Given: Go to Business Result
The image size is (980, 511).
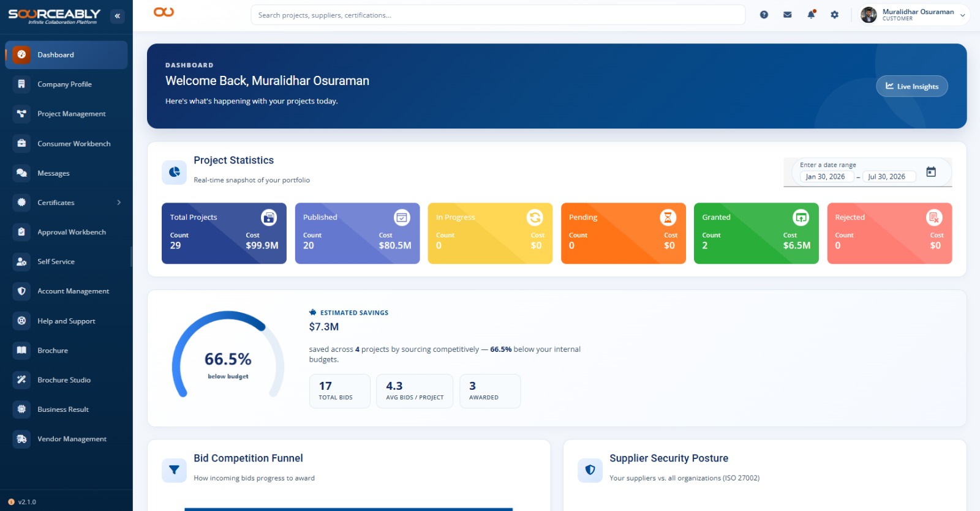Looking at the screenshot, I should pos(66,409).
